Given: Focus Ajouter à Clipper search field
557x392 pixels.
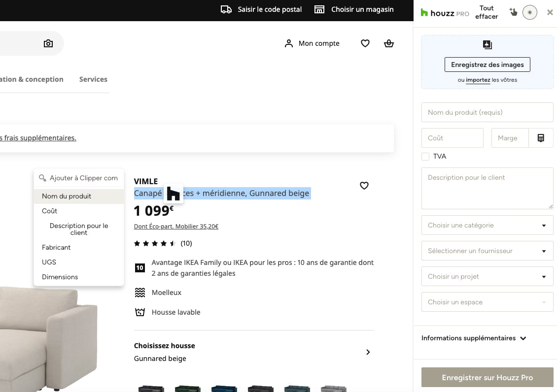Looking at the screenshot, I should [83, 178].
